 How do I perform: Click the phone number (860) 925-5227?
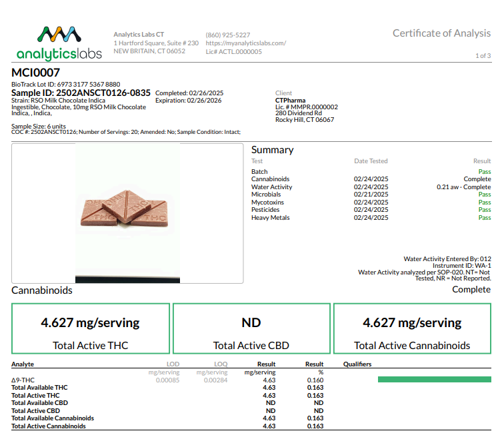pyautogui.click(x=228, y=35)
